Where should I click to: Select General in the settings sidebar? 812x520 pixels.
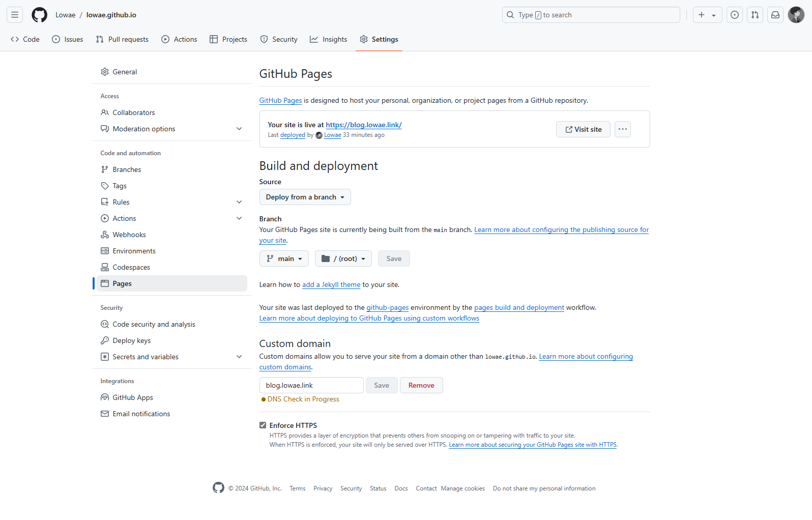[172, 72]
